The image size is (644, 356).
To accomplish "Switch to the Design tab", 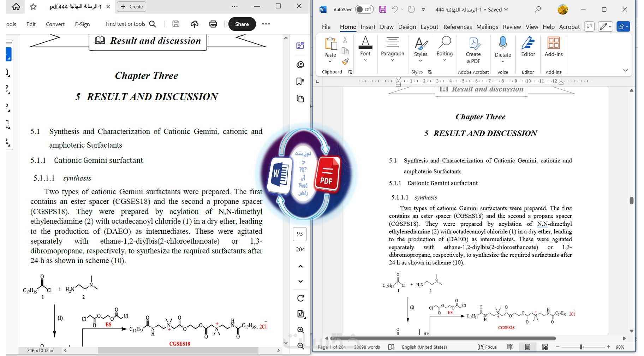I will pyautogui.click(x=407, y=27).
